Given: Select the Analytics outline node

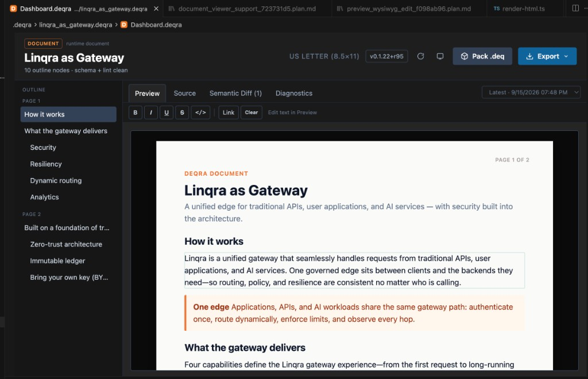Looking at the screenshot, I should coord(68,197).
